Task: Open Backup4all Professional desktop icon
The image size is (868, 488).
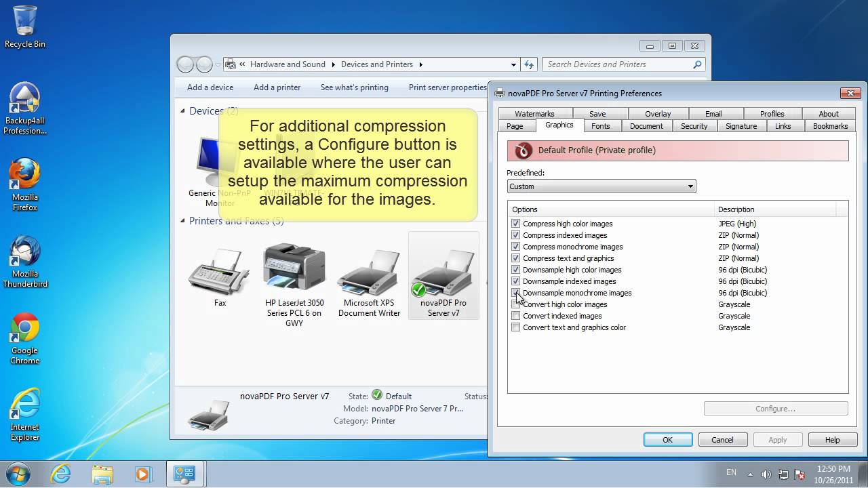Action: tap(25, 108)
